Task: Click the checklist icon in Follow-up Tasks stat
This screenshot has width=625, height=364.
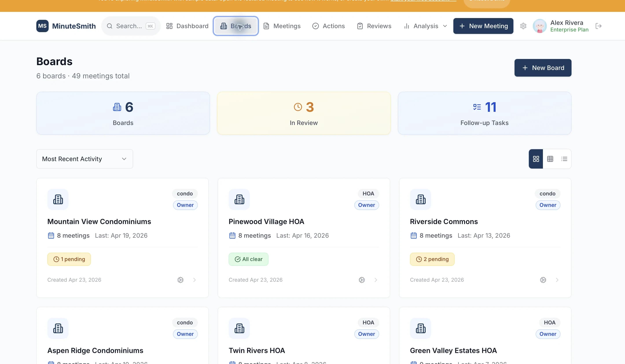Action: pyautogui.click(x=477, y=107)
